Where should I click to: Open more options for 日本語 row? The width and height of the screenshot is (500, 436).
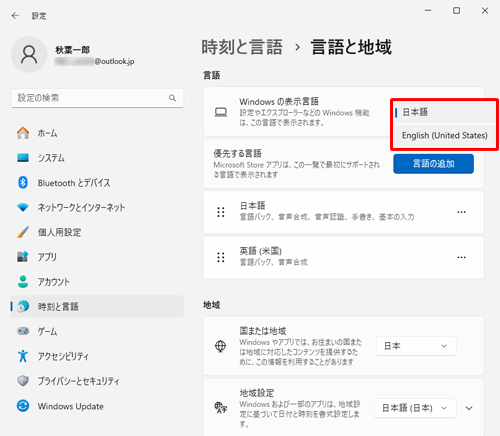point(461,212)
